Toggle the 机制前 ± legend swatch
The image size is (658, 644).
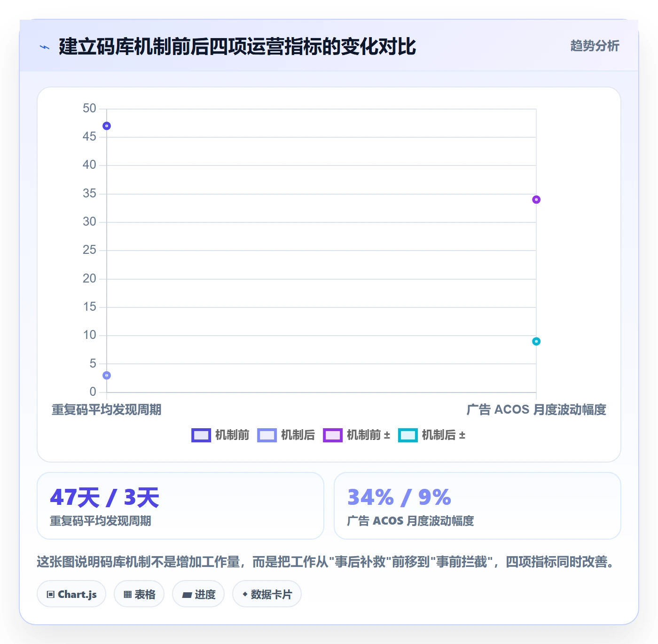(333, 435)
